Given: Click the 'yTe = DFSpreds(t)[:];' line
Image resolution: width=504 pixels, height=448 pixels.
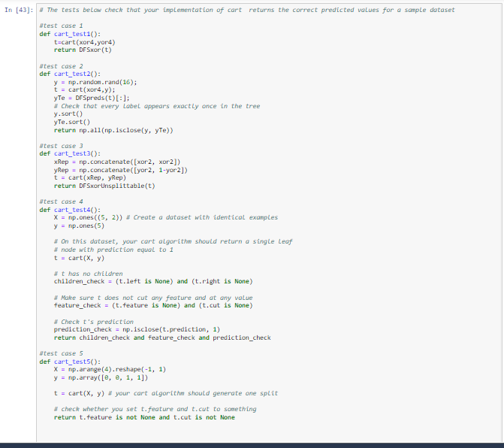Looking at the screenshot, I should pos(92,98).
